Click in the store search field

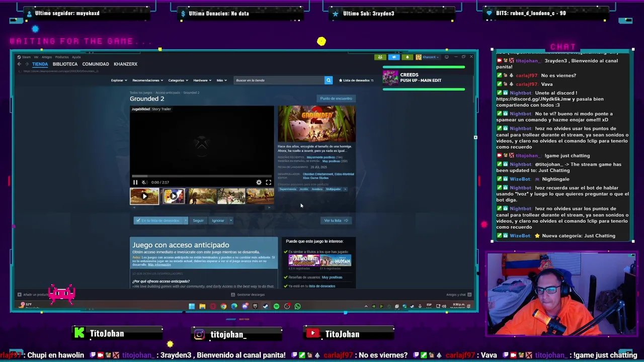pos(279,80)
